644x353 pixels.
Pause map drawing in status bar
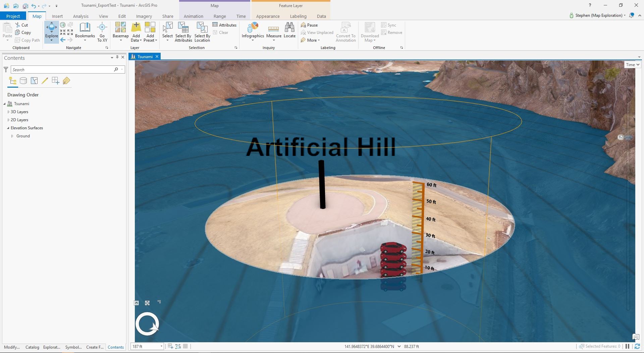627,346
